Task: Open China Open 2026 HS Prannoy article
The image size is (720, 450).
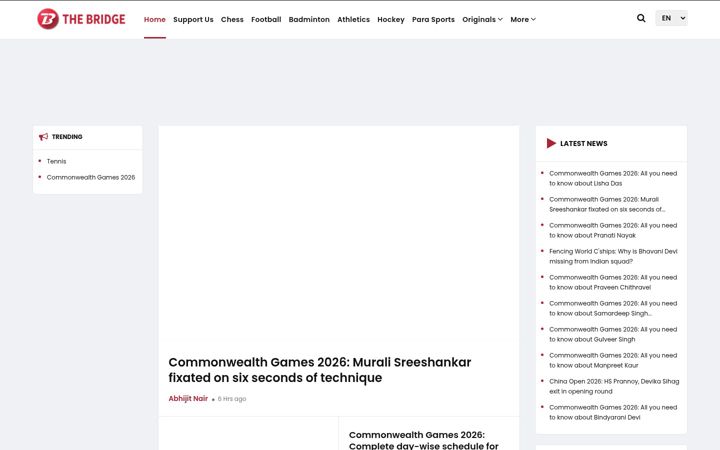Action: 614,386
